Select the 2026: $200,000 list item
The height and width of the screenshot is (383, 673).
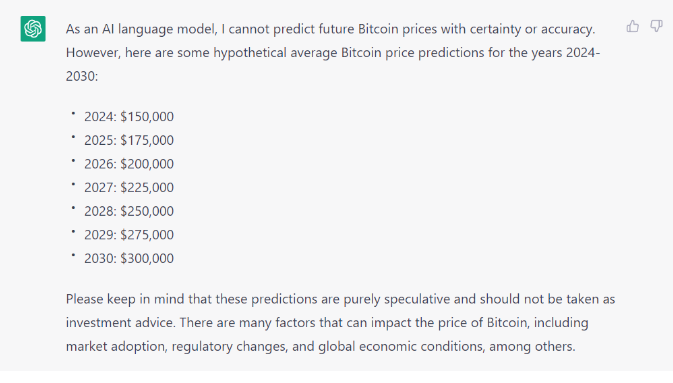129,164
